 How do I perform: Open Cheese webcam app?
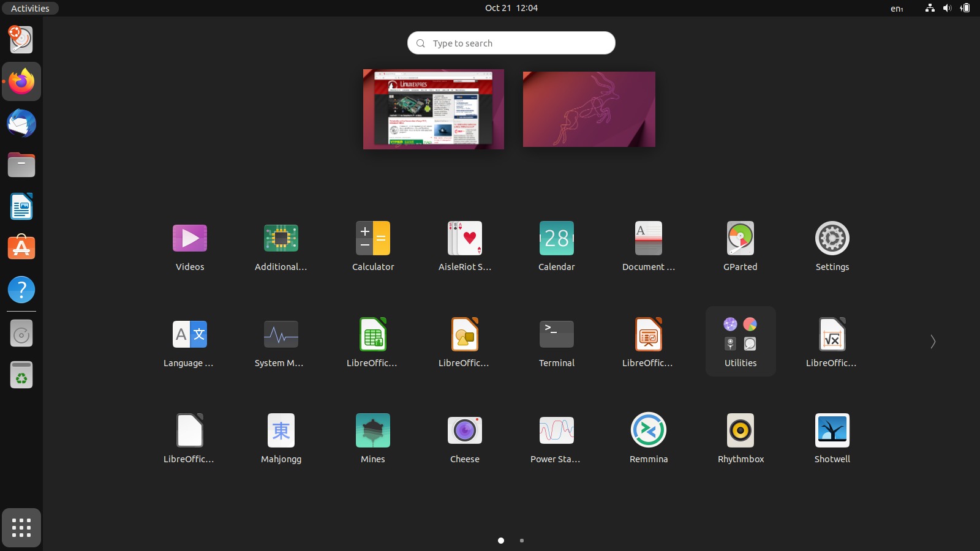(465, 438)
